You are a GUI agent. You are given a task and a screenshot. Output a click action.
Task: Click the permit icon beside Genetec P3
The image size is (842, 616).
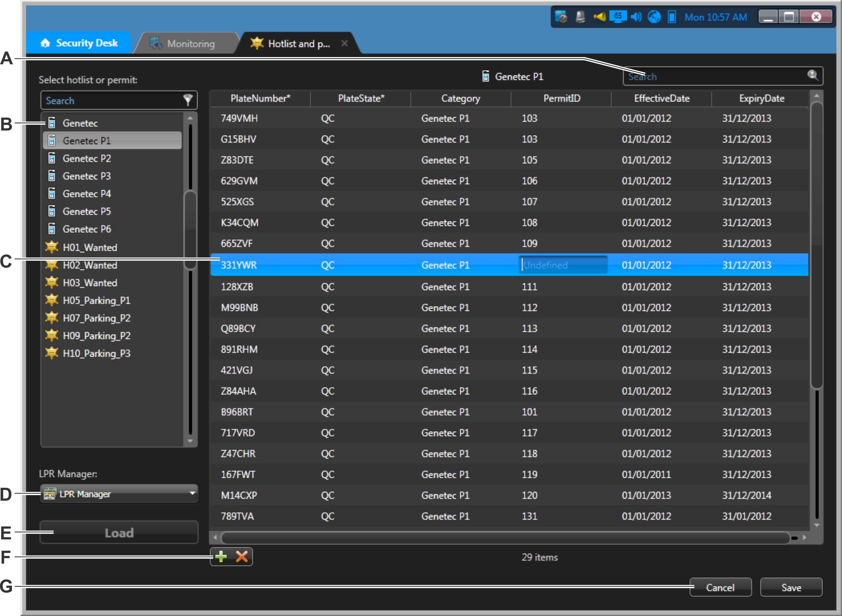pos(52,176)
